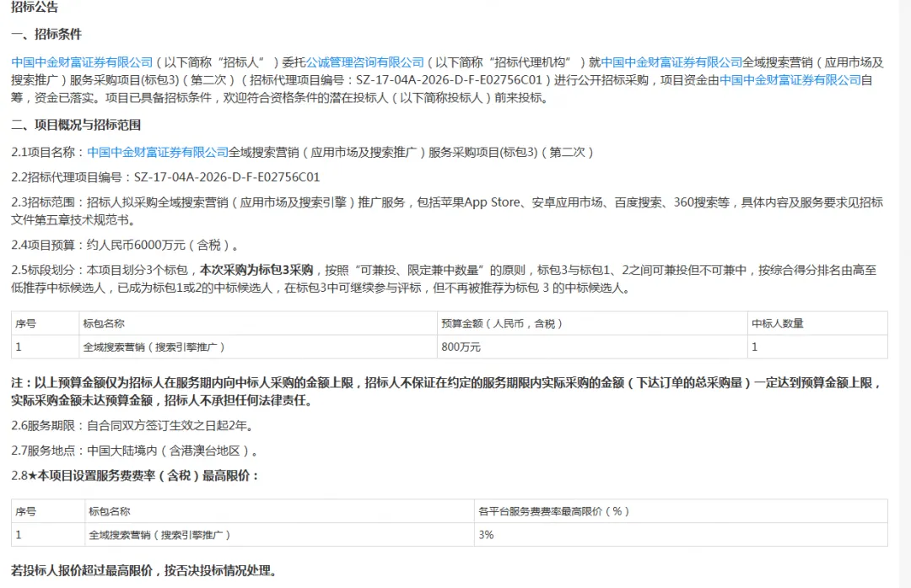Click the 各平台服务费率最高限价（%）header
Image resolution: width=911 pixels, height=588 pixels.
[x=555, y=510]
